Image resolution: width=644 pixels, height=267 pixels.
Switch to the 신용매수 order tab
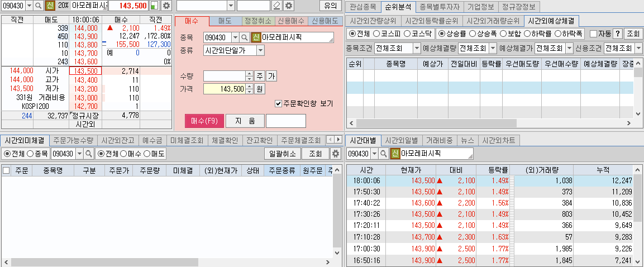[290, 21]
